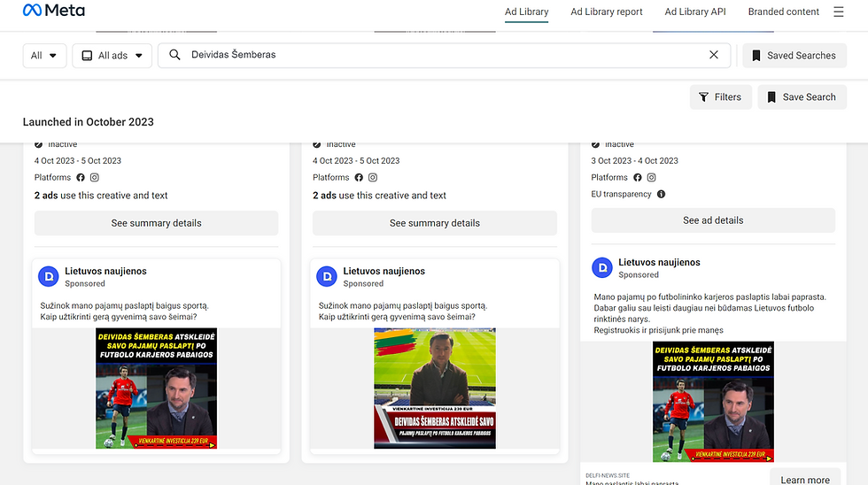Screen dimensions: 868x485
Task: Click Facebook platform icon in third card
Action: (x=638, y=178)
